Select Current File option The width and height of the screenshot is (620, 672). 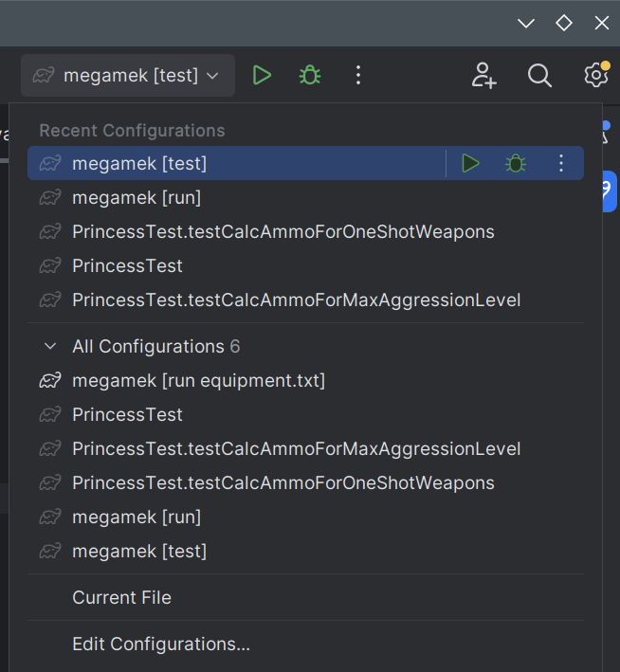pyautogui.click(x=121, y=597)
